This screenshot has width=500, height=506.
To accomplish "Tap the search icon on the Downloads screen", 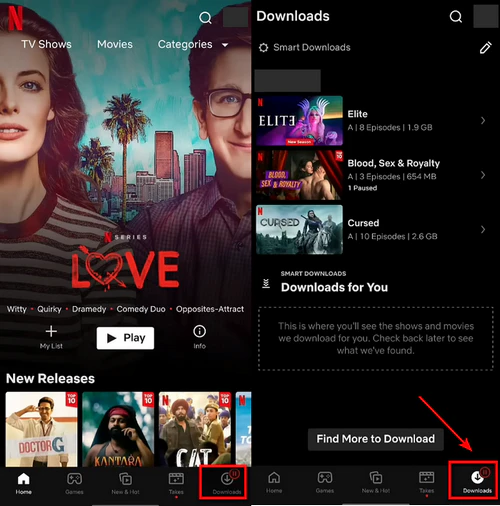I will coord(456,16).
